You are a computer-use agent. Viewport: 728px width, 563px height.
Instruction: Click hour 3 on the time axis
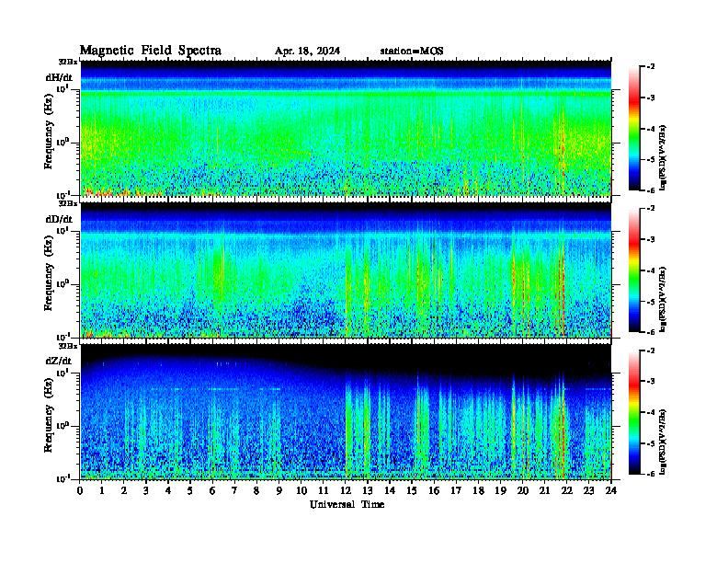(146, 490)
